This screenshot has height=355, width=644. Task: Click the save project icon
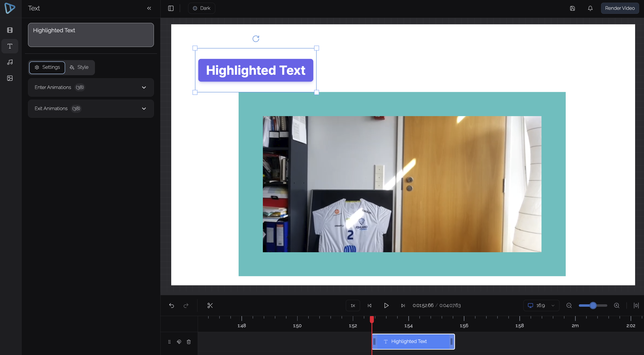pos(572,8)
